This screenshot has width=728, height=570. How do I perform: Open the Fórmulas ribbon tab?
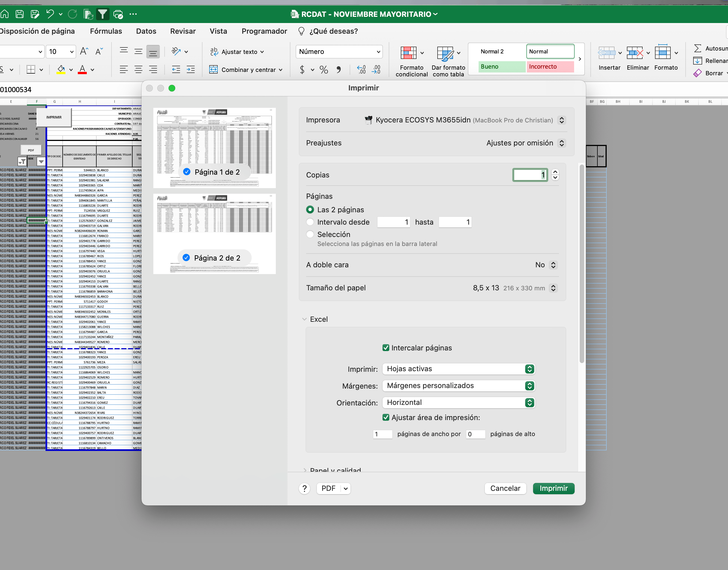[106, 31]
